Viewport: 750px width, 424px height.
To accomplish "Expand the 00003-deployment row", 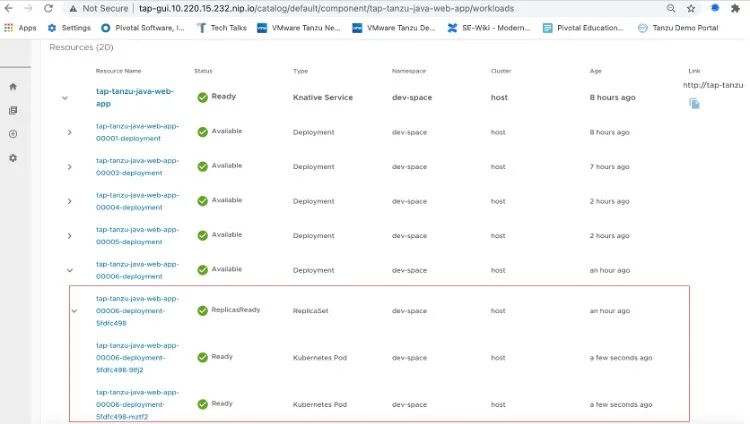I will click(69, 167).
